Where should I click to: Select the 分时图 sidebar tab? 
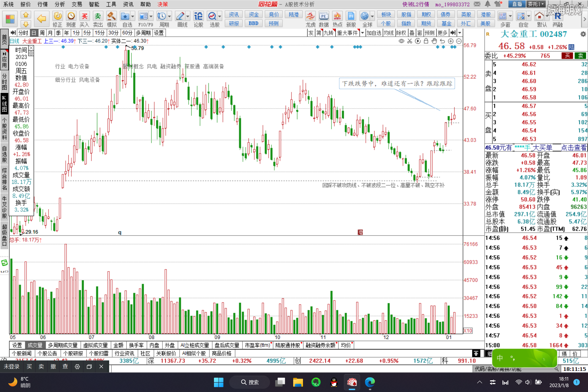(4, 81)
